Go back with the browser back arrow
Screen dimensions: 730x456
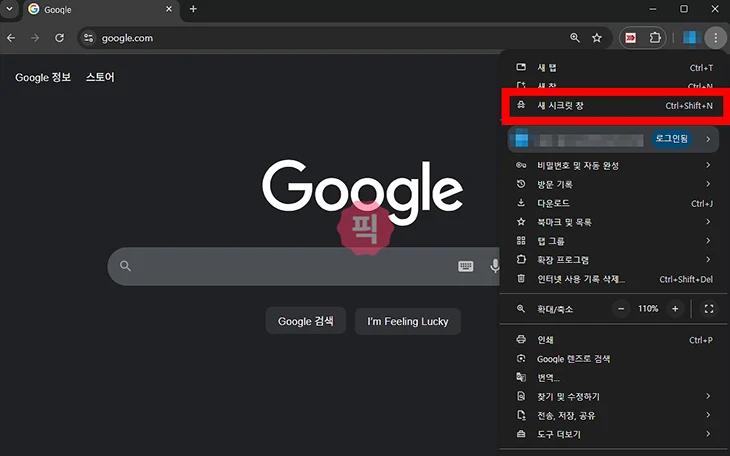[x=11, y=38]
